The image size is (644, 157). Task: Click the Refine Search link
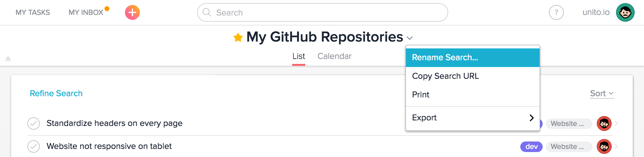click(x=56, y=93)
